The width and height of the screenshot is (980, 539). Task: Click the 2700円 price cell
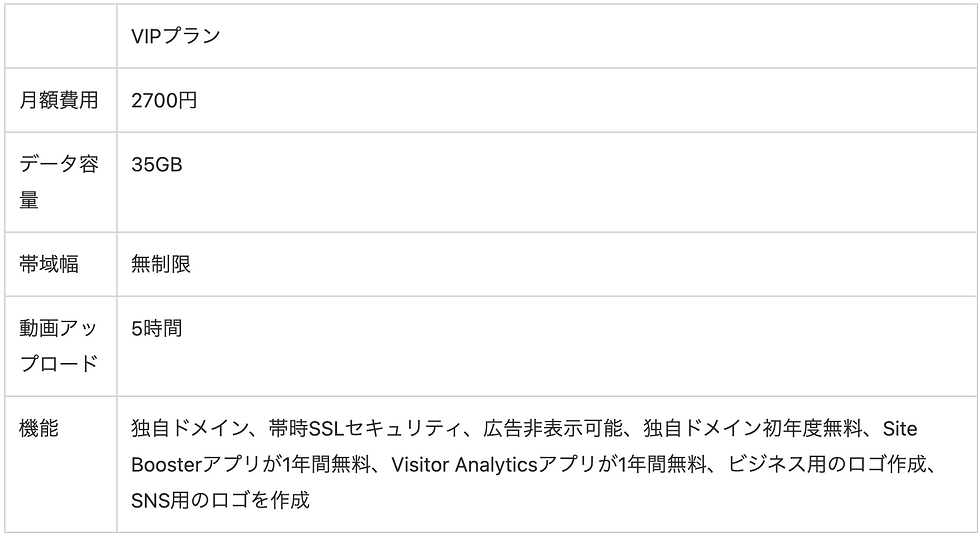547,100
